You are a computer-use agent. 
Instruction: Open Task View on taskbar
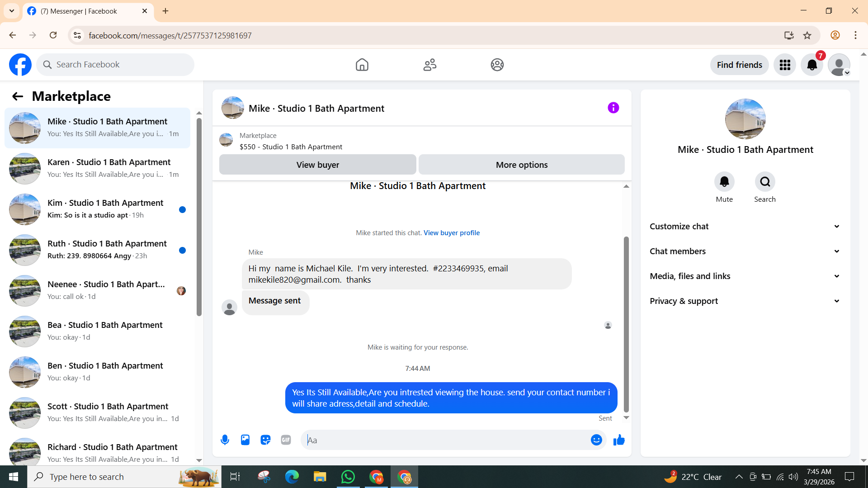[235, 477]
